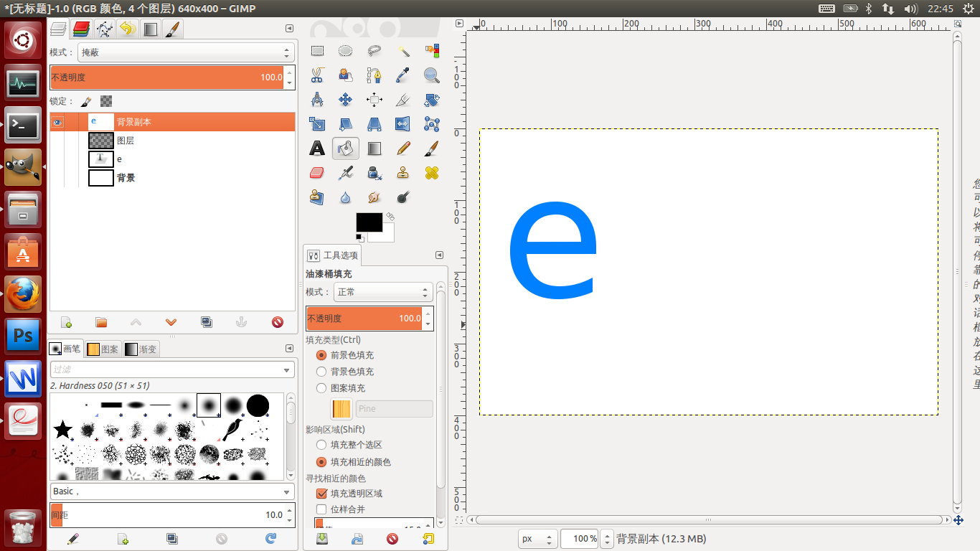Open the tool 模式 dropdown showing 正常
The width and height of the screenshot is (980, 551).
382,292
